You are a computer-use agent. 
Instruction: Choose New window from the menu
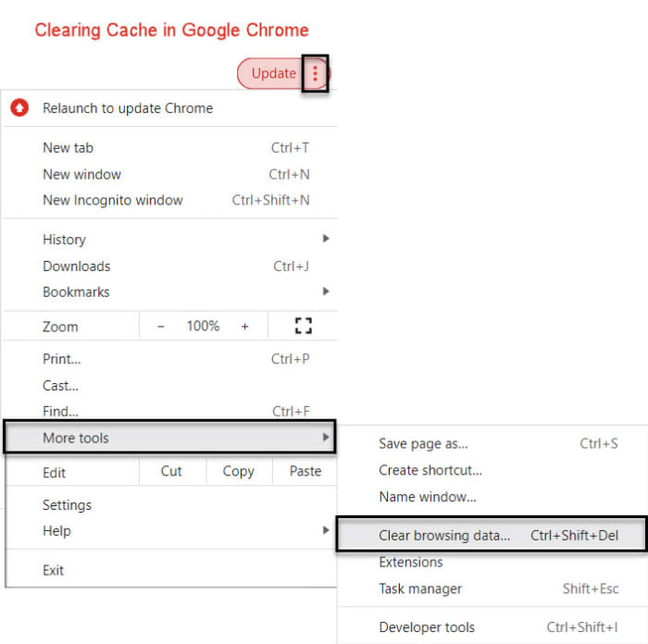[x=169, y=174]
